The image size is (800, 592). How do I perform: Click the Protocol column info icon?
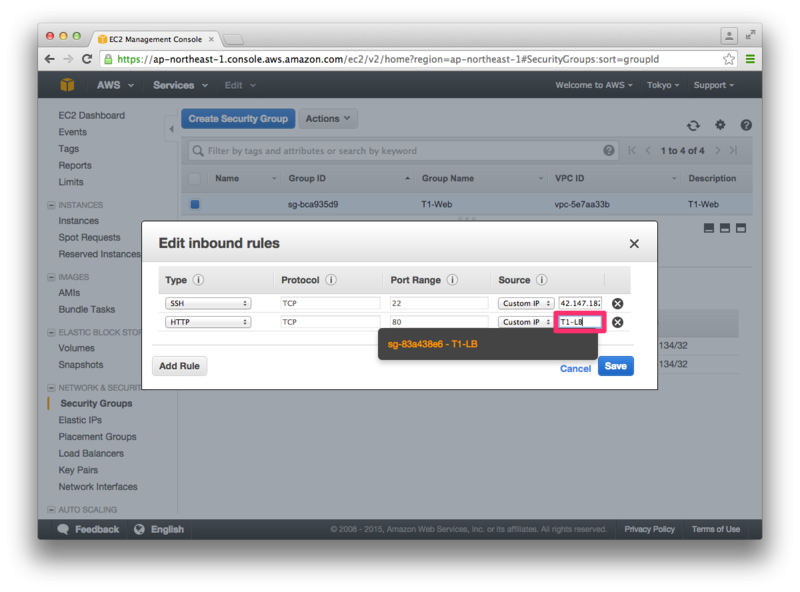click(x=331, y=280)
